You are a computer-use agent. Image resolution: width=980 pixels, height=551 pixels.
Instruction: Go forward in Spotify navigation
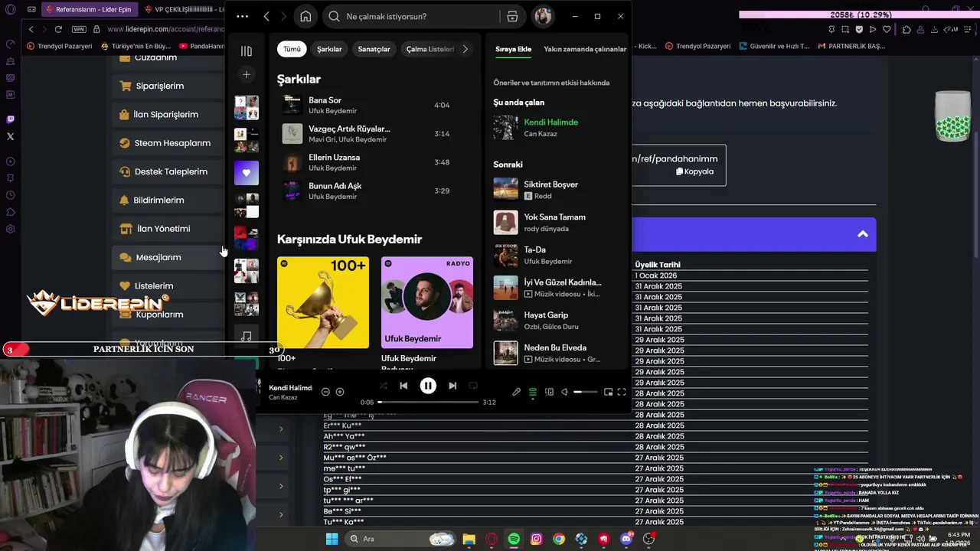283,16
